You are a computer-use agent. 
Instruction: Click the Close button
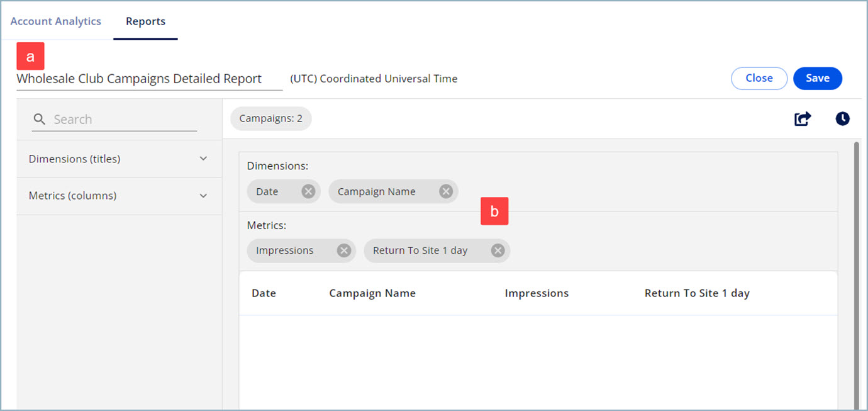point(759,78)
